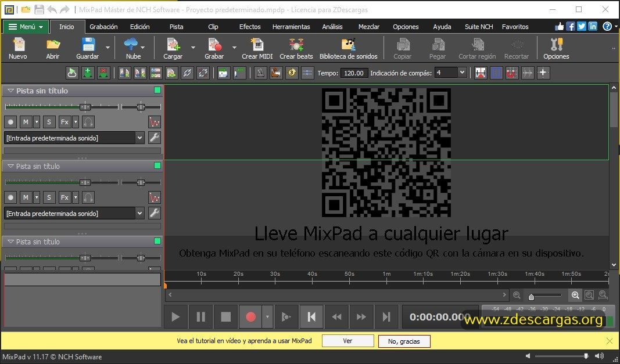620x364 pixels.
Task: Open first track's Fx effects button
Action: pos(64,122)
